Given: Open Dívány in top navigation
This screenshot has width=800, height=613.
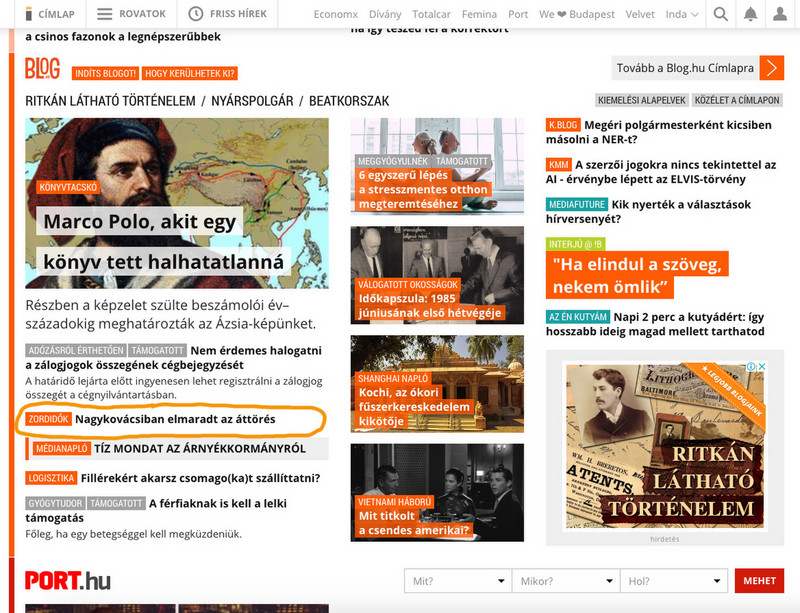Looking at the screenshot, I should tap(385, 14).
